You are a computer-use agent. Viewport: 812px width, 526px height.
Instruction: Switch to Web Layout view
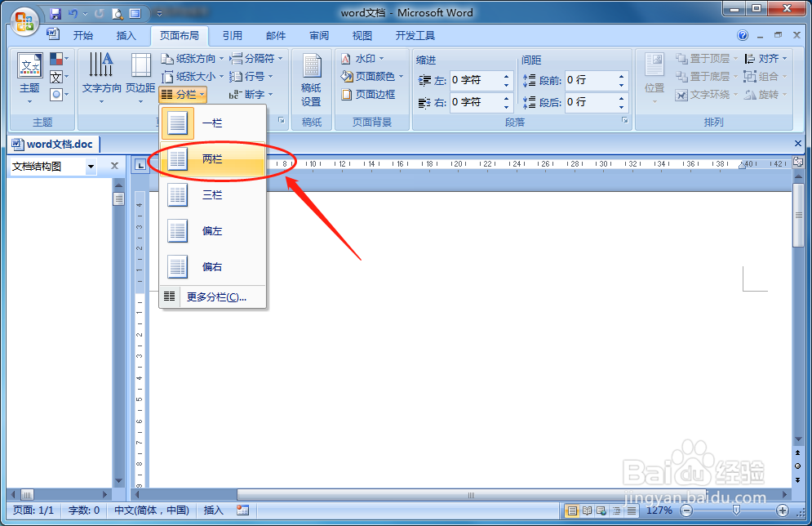601,511
